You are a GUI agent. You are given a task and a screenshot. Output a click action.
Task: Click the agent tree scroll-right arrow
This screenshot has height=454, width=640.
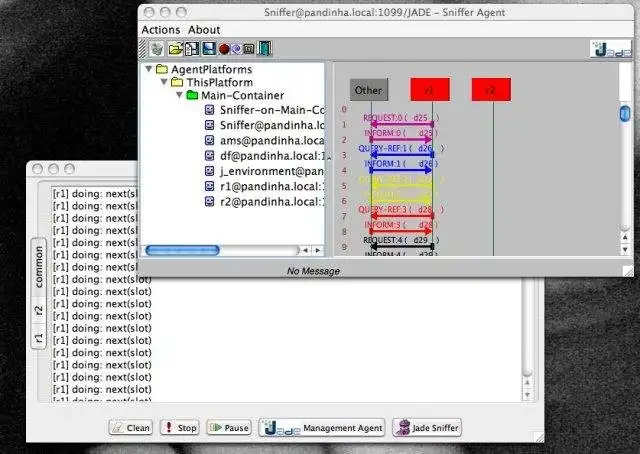click(318, 250)
